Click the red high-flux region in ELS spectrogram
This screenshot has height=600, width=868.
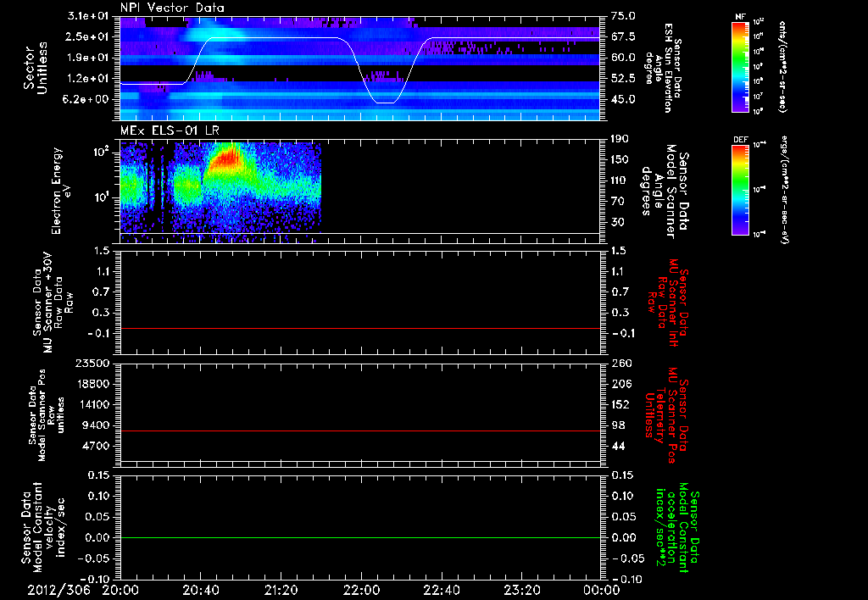[x=225, y=158]
